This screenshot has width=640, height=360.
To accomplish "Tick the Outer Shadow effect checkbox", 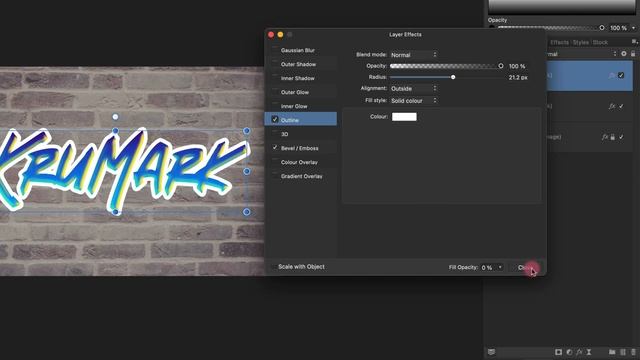I will (x=275, y=64).
